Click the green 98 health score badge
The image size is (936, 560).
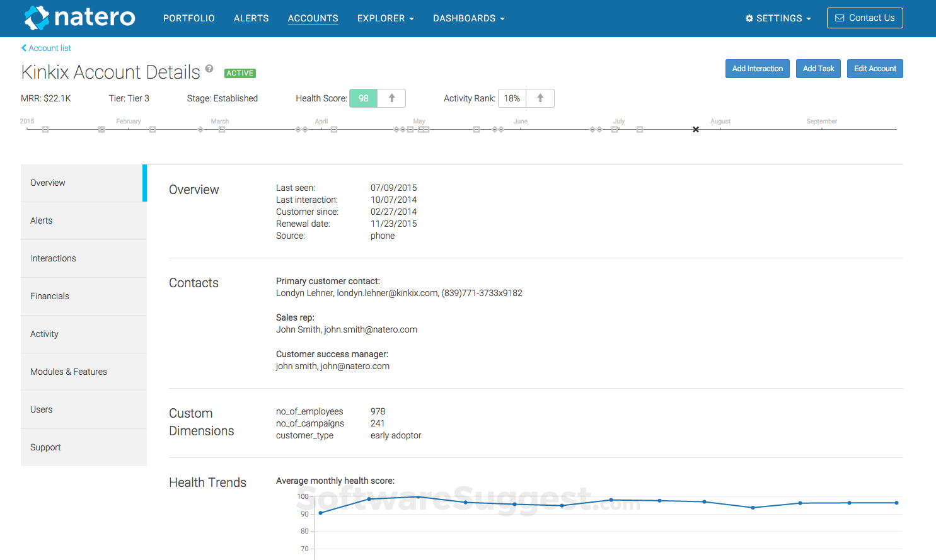coord(364,98)
